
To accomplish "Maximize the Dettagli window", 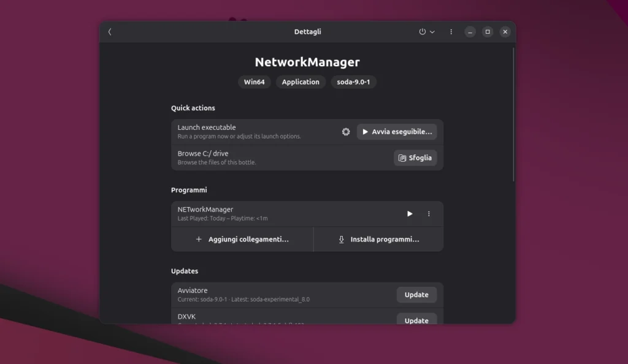I will coord(488,32).
